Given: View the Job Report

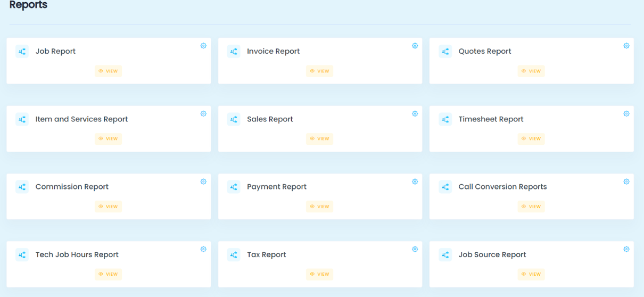Looking at the screenshot, I should [109, 71].
